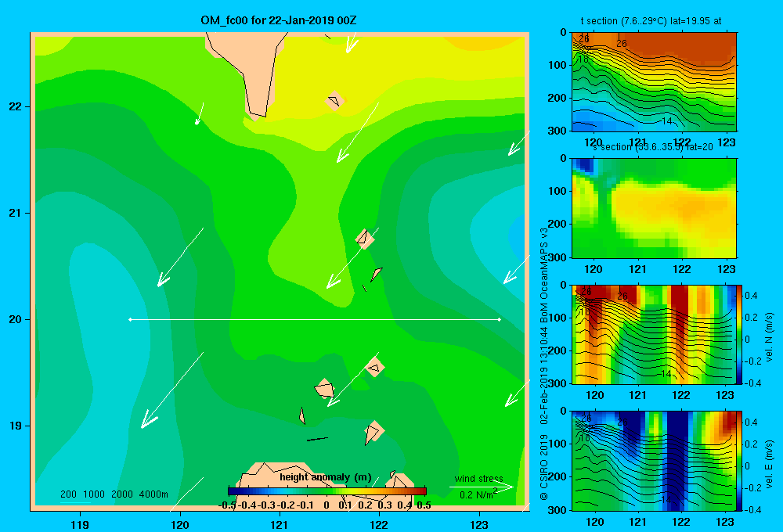Click depth tick '200' on vel. E section

pos(557,476)
